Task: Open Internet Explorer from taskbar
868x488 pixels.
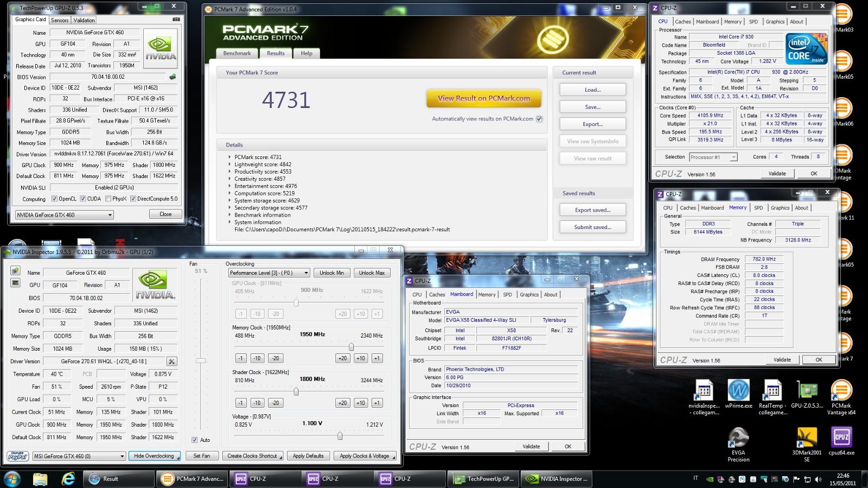Action: coord(68,479)
